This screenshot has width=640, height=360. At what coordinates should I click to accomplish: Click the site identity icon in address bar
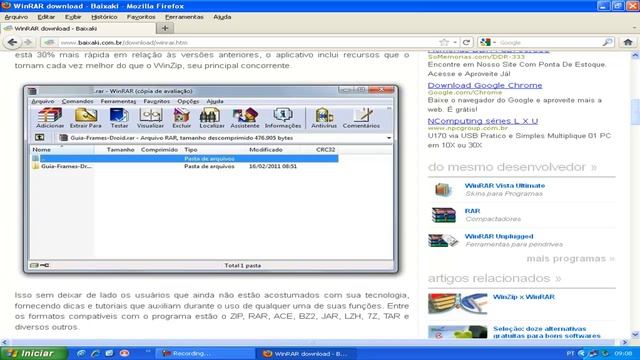(49, 42)
